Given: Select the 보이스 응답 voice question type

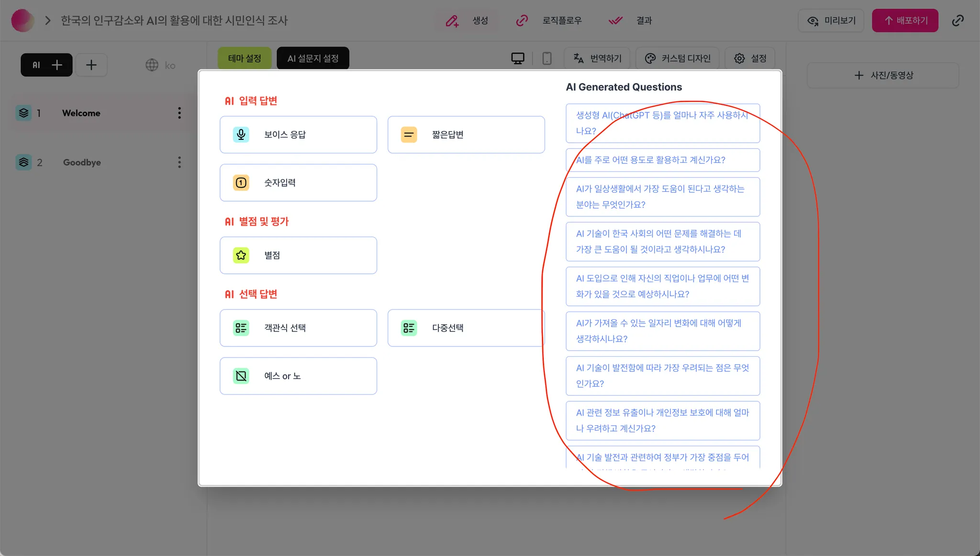Looking at the screenshot, I should point(298,135).
